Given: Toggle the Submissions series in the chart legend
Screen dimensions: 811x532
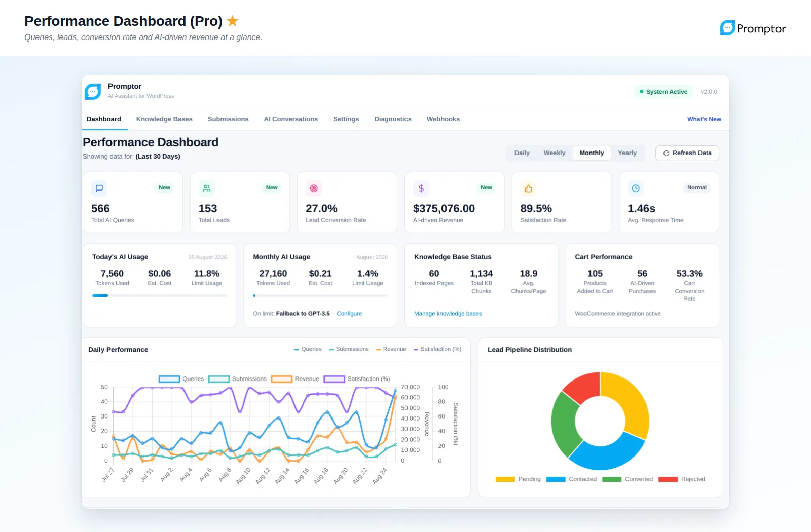Looking at the screenshot, I should [x=237, y=379].
